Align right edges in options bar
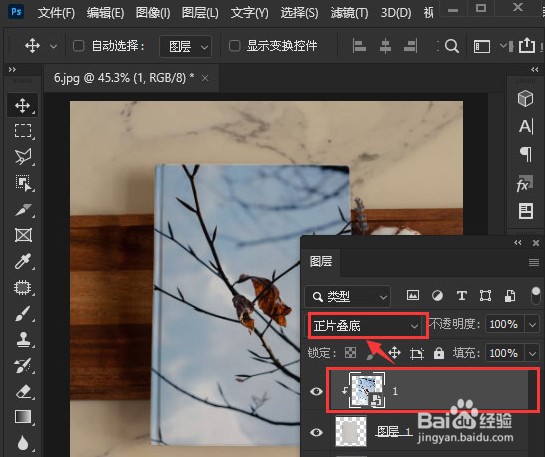 (x=410, y=46)
